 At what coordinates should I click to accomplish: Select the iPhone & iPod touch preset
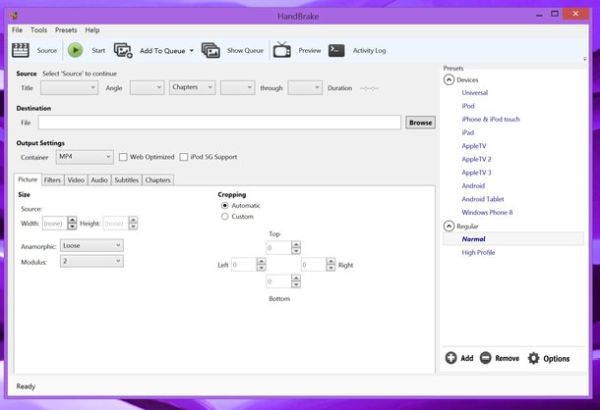click(491, 119)
